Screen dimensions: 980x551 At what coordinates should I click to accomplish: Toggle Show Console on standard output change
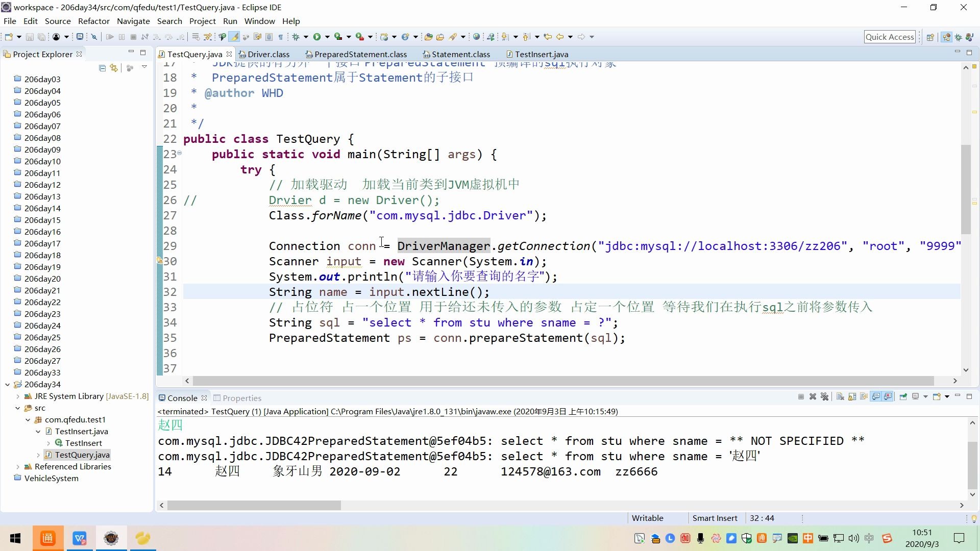coord(876,397)
